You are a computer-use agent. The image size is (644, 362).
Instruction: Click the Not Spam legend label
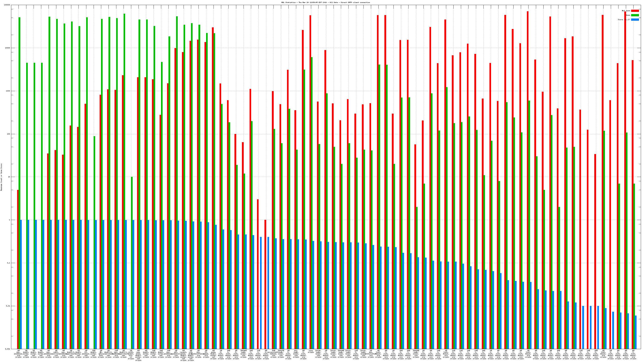[626, 11]
